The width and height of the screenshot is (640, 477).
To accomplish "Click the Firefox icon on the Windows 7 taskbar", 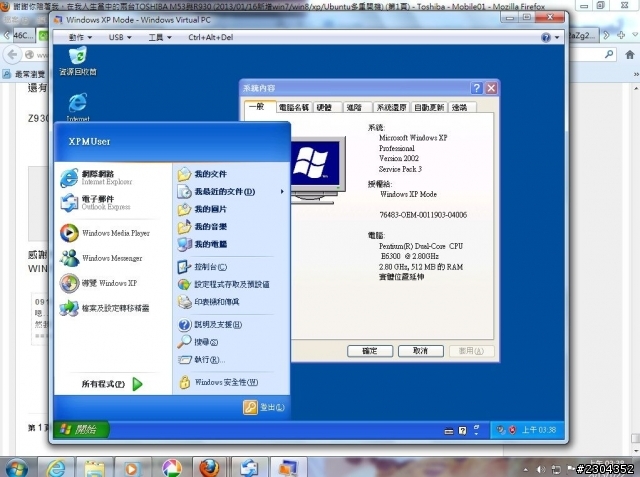I will coord(209,468).
